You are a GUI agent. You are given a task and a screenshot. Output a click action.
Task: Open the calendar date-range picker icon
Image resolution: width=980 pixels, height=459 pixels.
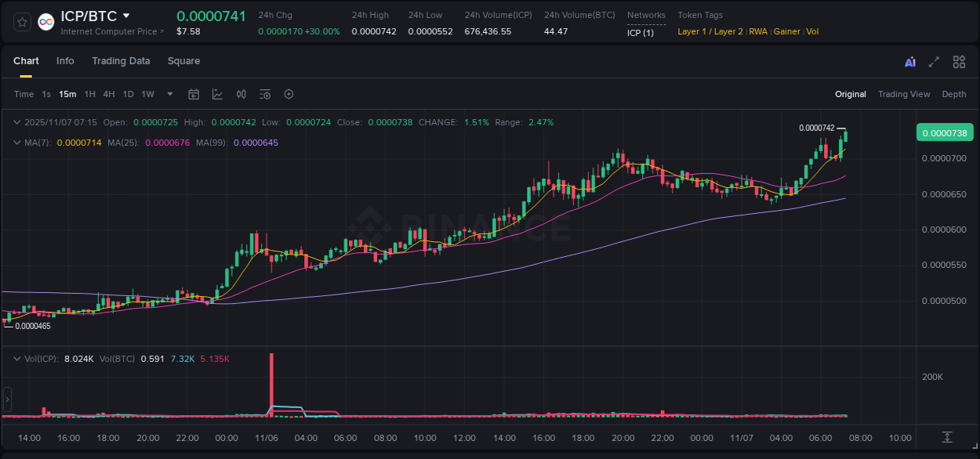tap(194, 94)
